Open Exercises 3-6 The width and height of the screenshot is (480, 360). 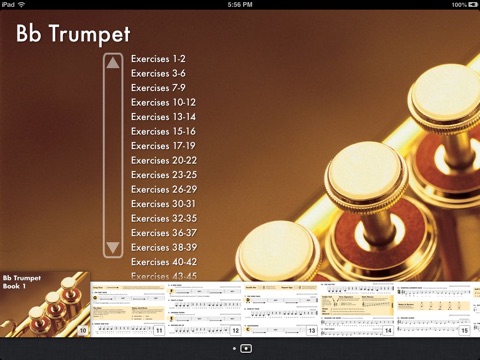click(158, 73)
